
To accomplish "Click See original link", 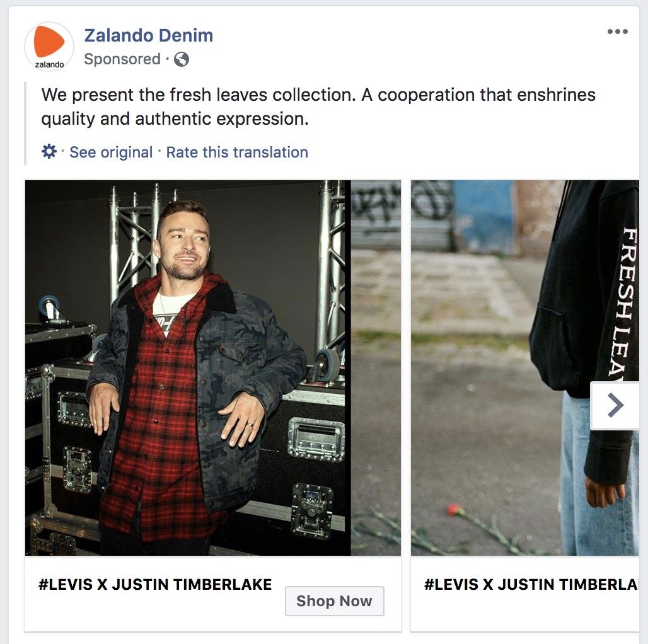I will click(111, 152).
